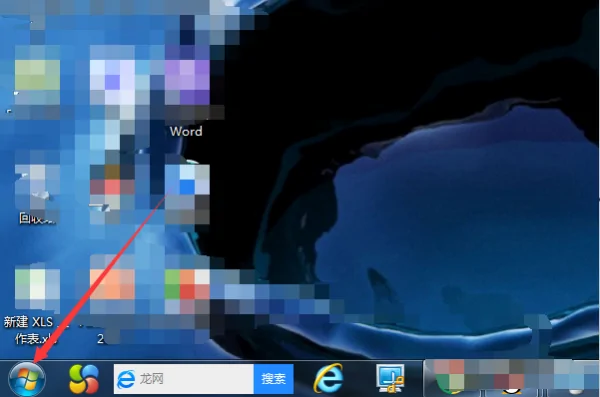This screenshot has height=397, width=600.
Task: Launch the colorful four-petal browser icon in taskbar
Action: tap(84, 379)
